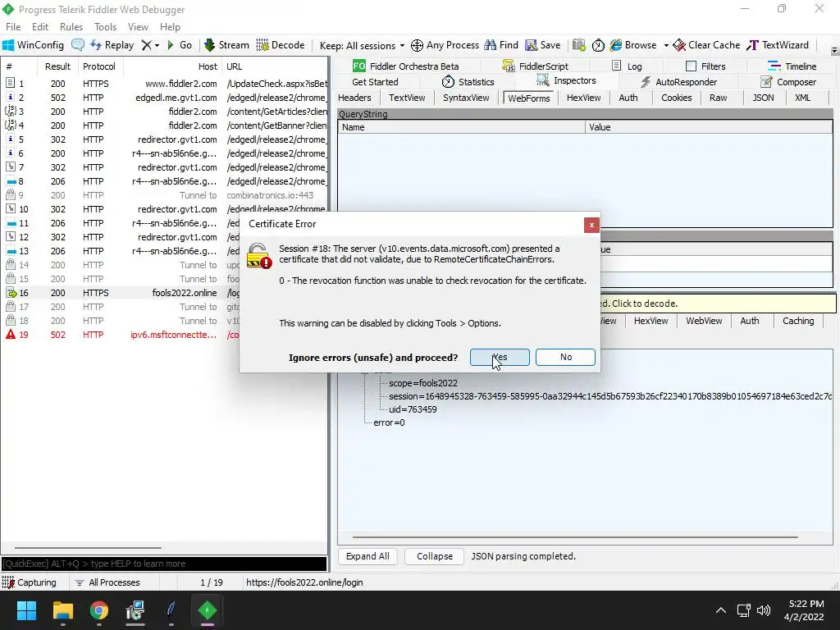Select the request Headers inspector tab
The image size is (840, 630).
[354, 98]
